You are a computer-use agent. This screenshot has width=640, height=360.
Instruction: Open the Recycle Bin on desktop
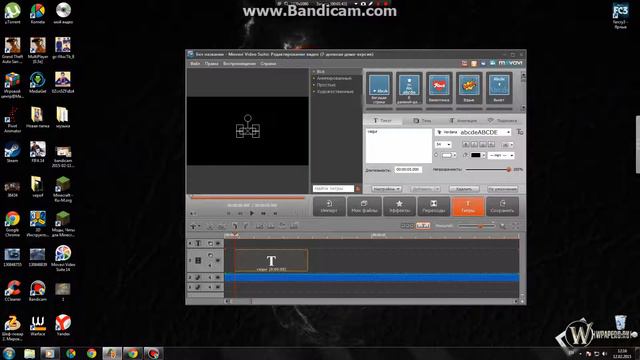coord(620,322)
